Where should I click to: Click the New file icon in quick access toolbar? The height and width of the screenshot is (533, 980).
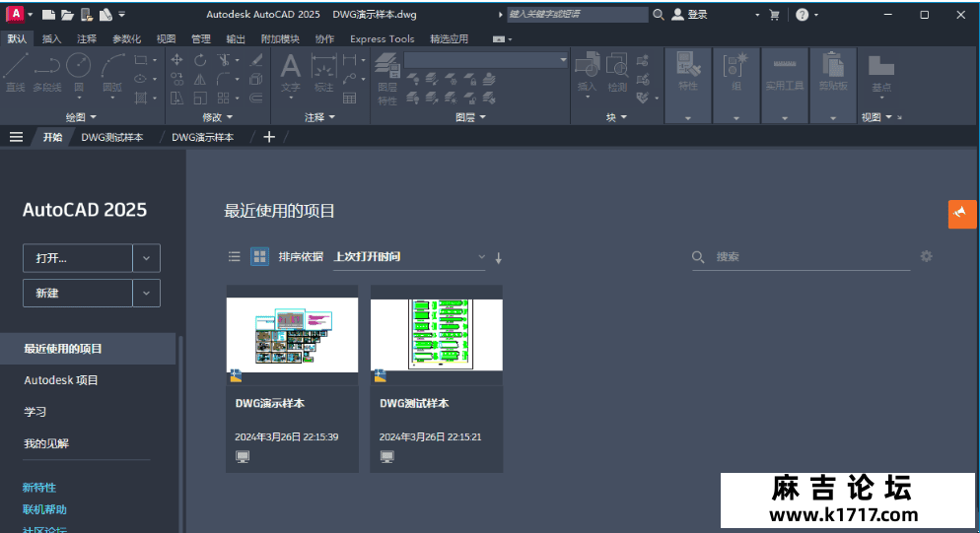[48, 15]
